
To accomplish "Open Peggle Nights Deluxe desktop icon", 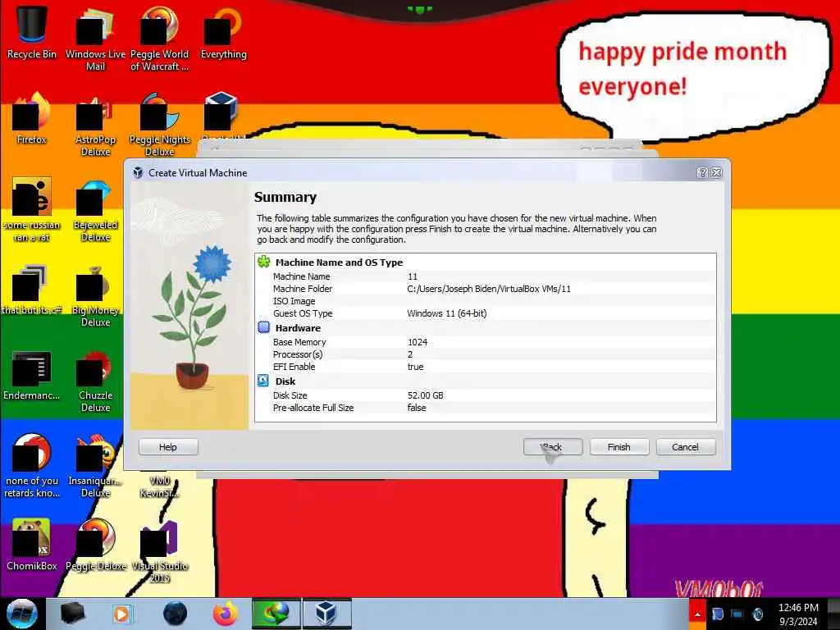I will 159,125.
